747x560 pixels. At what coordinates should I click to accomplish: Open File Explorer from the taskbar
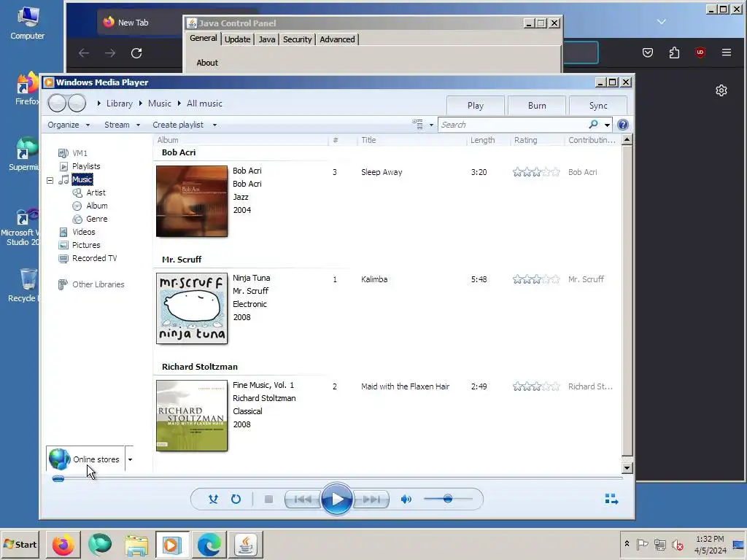click(136, 544)
